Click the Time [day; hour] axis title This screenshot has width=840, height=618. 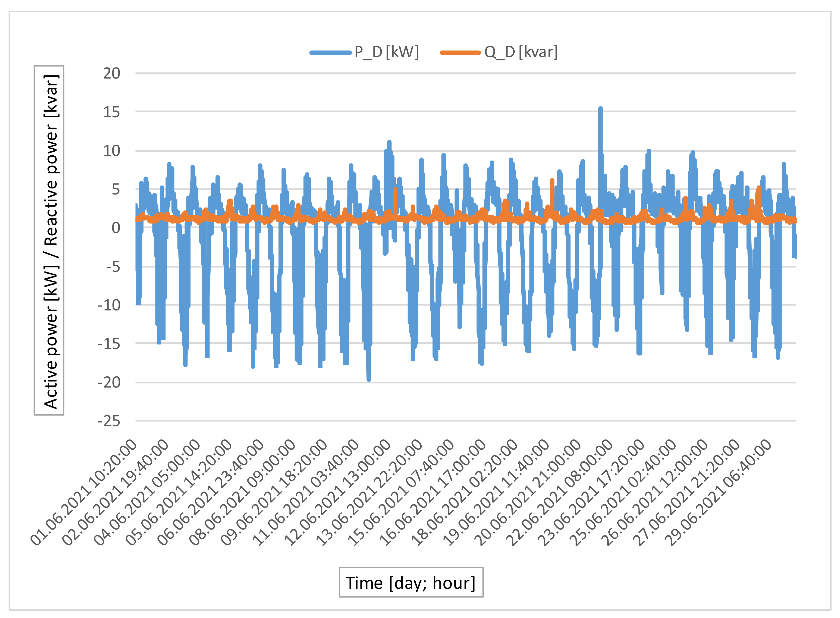click(x=411, y=582)
